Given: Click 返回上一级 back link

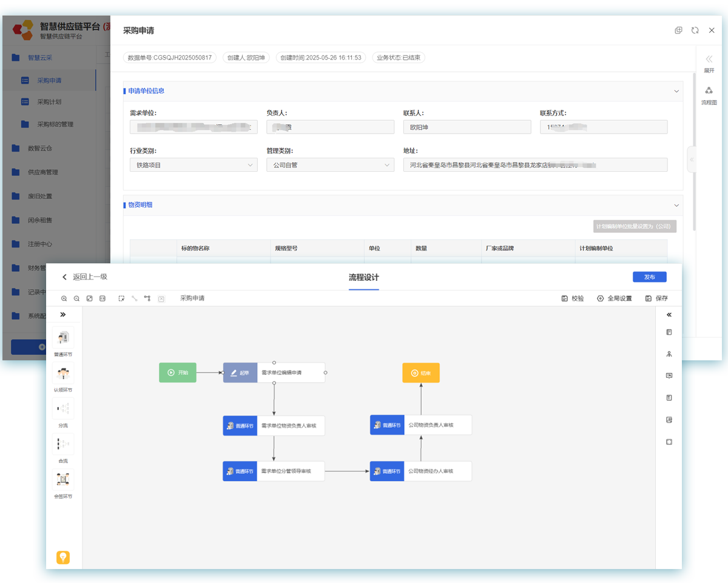Looking at the screenshot, I should click(85, 277).
